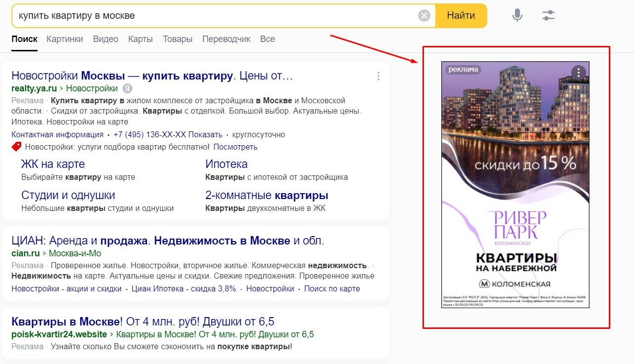
Task: Open 'Новостройки Москвы — купить квартиру' result title
Action: tap(152, 76)
